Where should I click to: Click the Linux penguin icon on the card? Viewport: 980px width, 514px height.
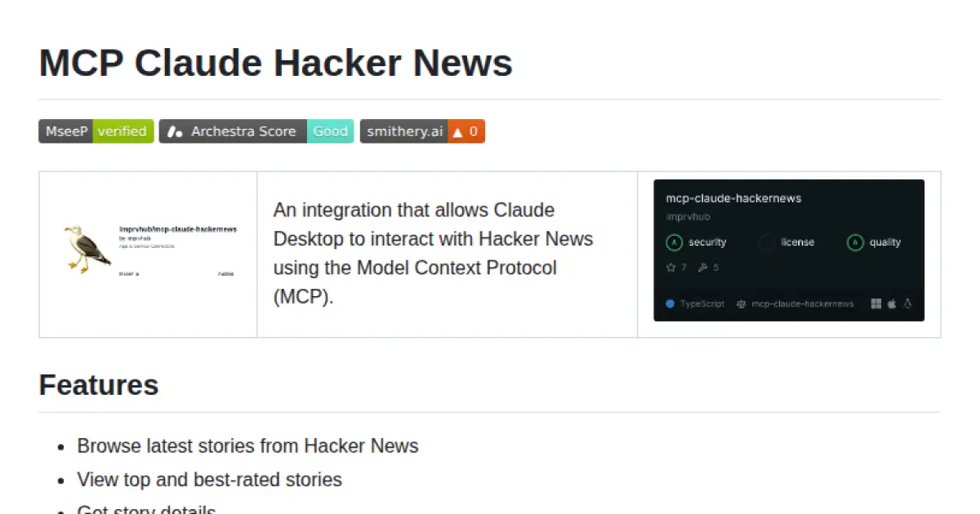coord(907,304)
